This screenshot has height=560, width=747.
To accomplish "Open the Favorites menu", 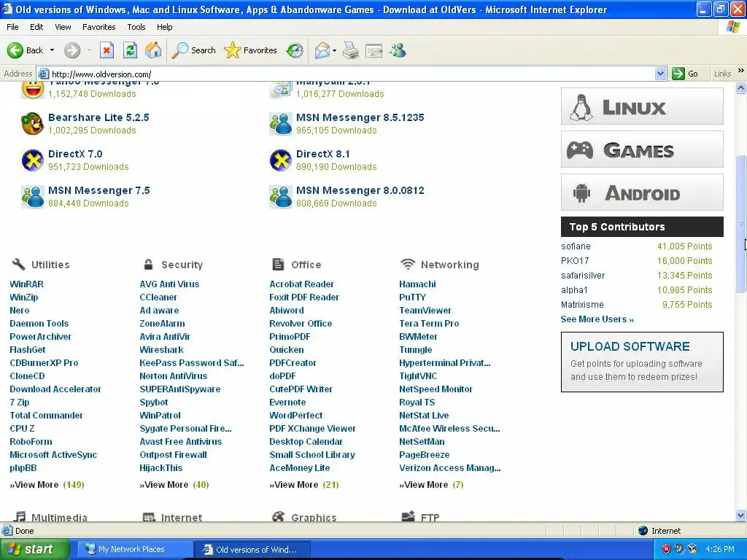I will point(98,27).
